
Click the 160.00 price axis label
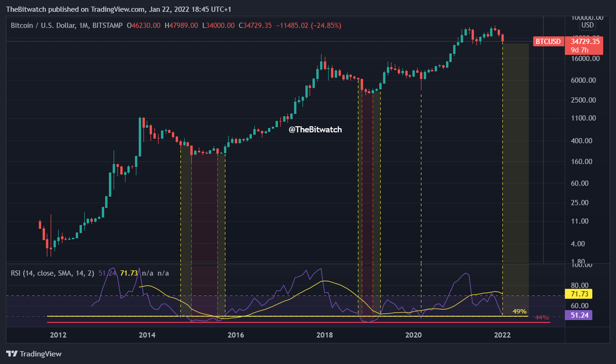pos(581,161)
